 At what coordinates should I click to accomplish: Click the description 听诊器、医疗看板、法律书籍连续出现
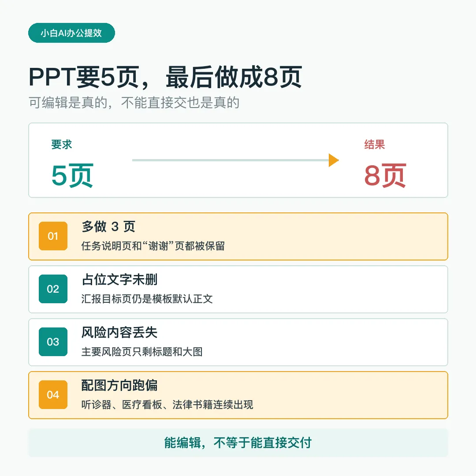167,405
